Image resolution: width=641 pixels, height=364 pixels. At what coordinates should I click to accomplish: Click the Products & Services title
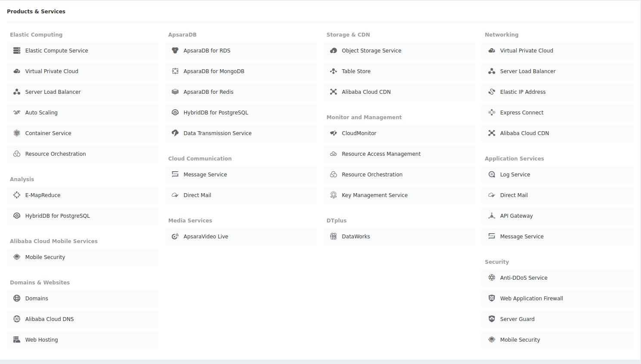[x=36, y=12]
